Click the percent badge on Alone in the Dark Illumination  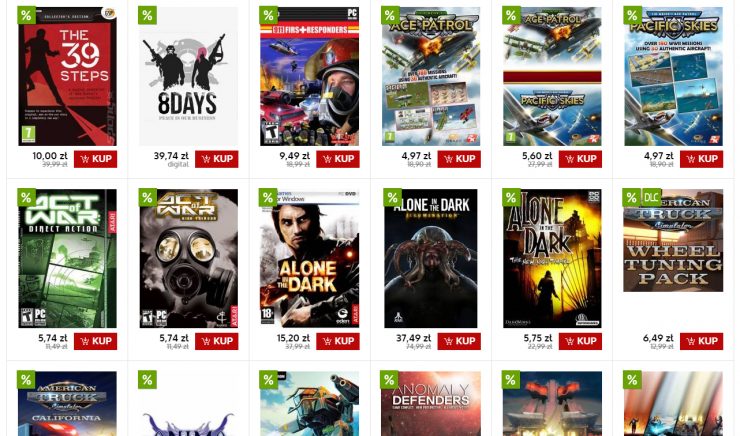click(x=392, y=197)
